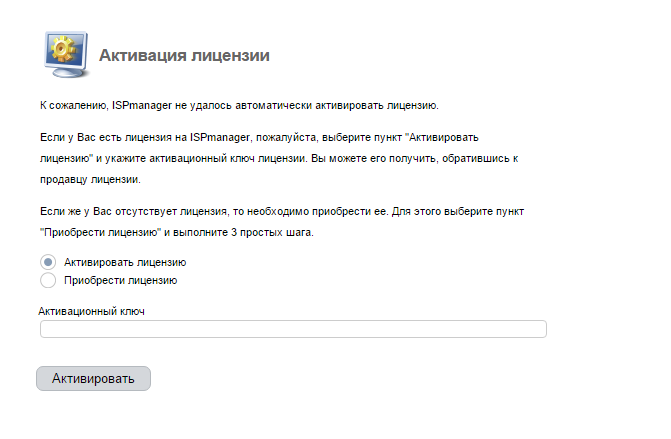Click the "Активационный ключ" field label
This screenshot has height=439, width=671.
[92, 312]
